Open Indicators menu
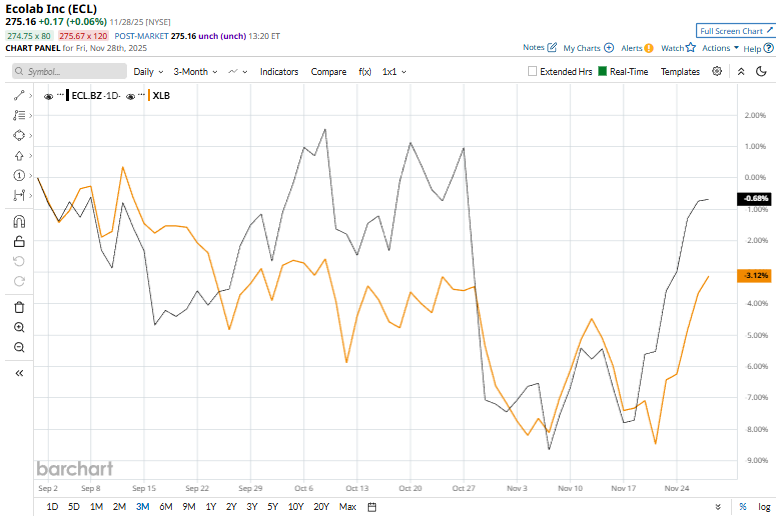The width and height of the screenshot is (776, 521). click(279, 72)
